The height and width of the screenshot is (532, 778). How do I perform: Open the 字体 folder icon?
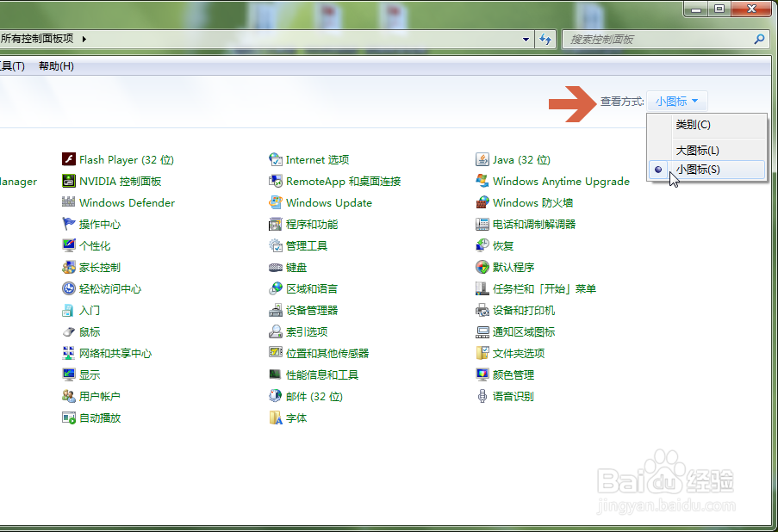[x=276, y=418]
